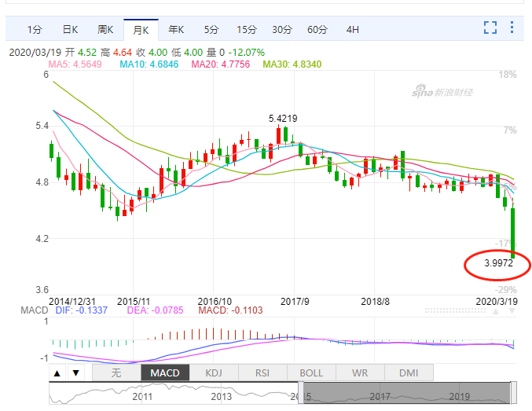Switch to the 月K monthly chart tab
Screen dimensions: 532x411
pos(141,30)
